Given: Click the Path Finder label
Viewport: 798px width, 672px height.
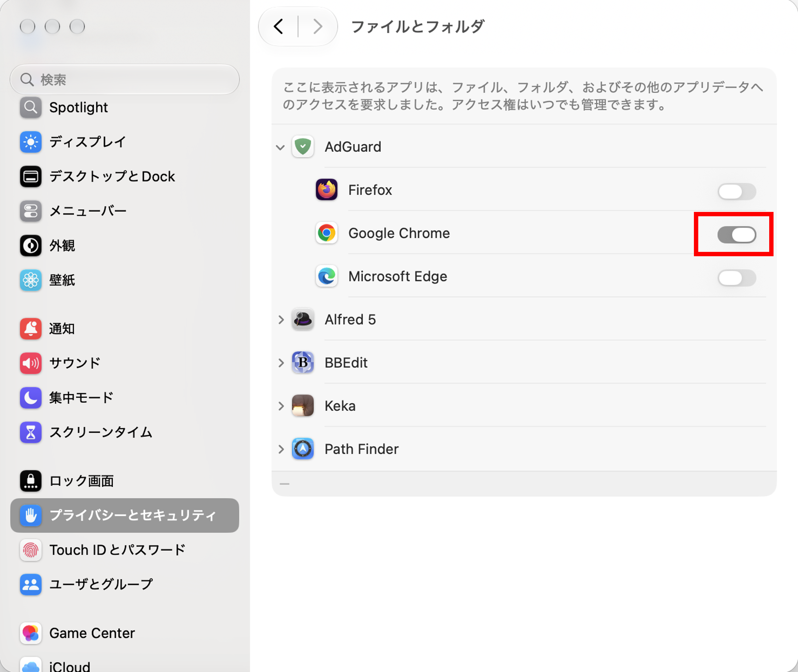Looking at the screenshot, I should coord(362,449).
